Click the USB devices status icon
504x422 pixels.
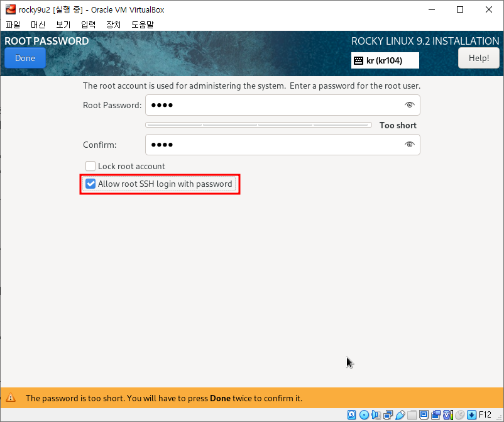coord(400,415)
